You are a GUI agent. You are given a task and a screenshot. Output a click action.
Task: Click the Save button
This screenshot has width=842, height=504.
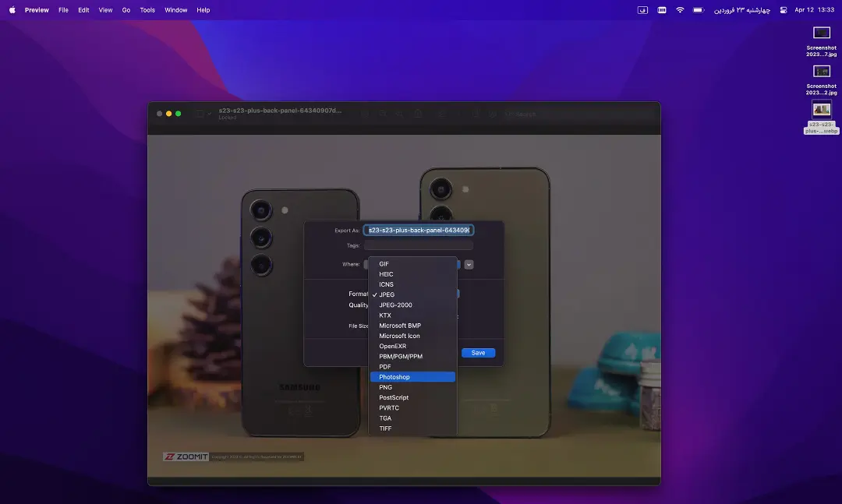[x=478, y=353]
